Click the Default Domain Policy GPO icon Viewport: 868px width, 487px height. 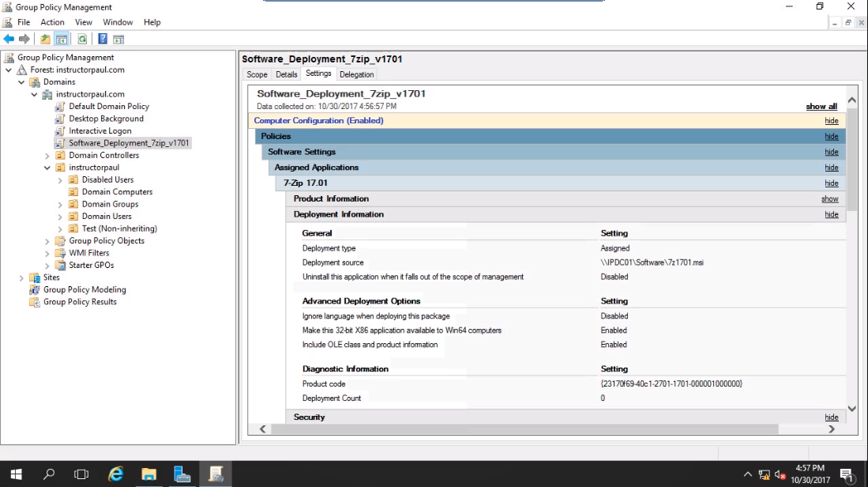point(60,107)
